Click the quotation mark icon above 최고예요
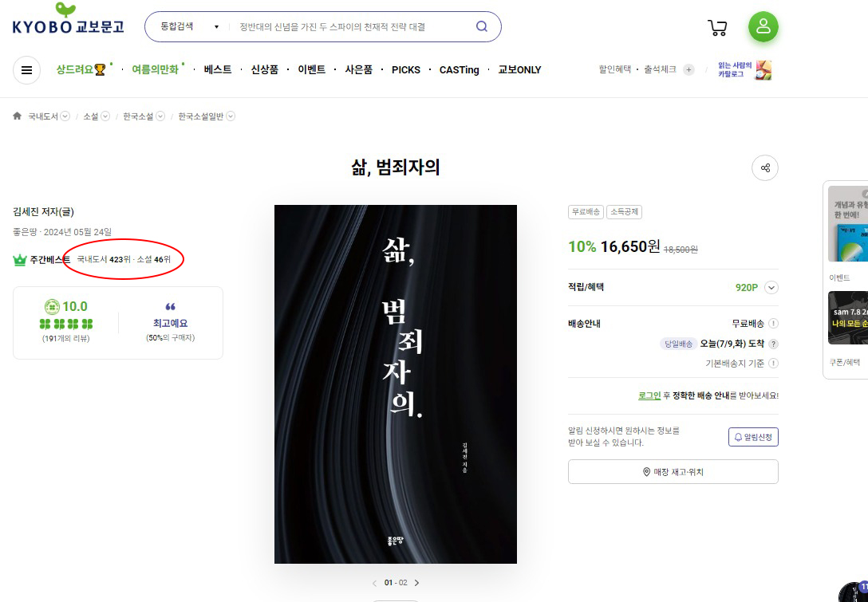The image size is (868, 602). 171,306
